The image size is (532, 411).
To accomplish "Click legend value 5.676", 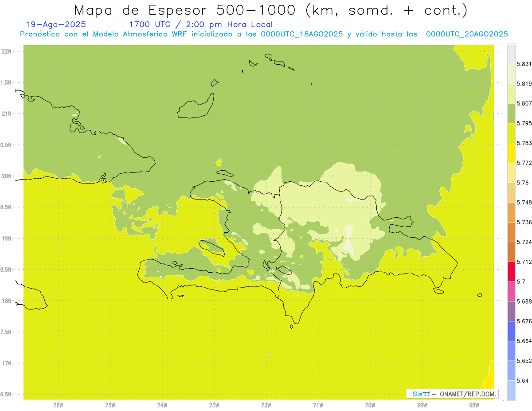I will pyautogui.click(x=524, y=321).
